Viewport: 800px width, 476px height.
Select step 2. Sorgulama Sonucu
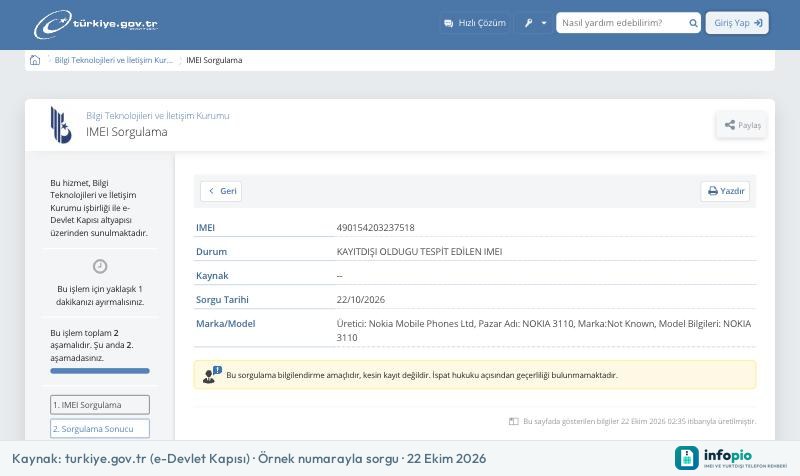tap(100, 429)
